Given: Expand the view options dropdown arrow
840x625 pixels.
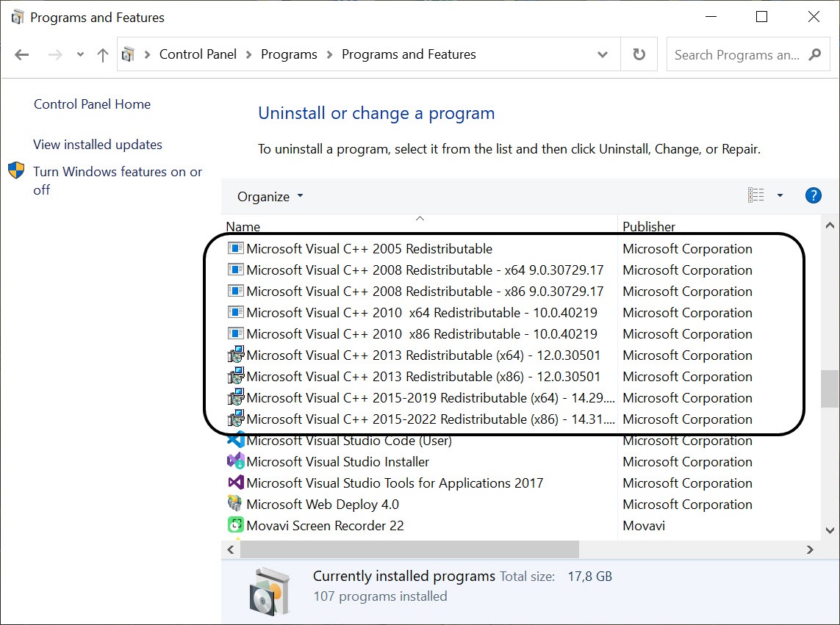Looking at the screenshot, I should click(780, 195).
